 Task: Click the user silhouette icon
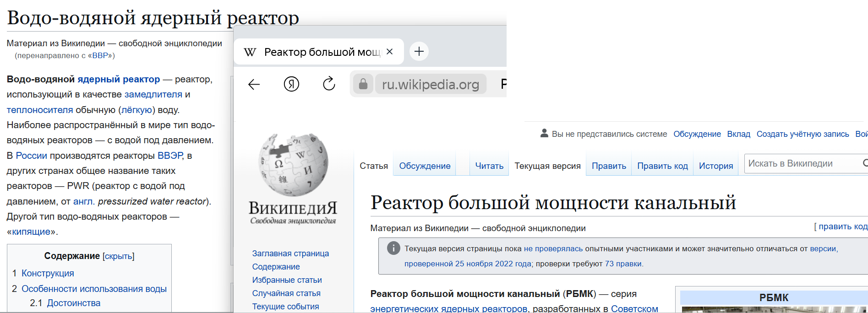coord(544,133)
